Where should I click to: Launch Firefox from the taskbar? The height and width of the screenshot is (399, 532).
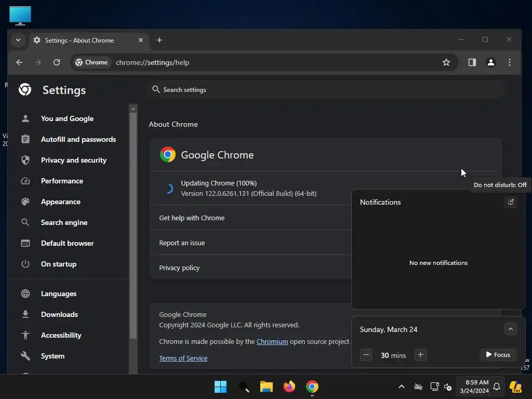[x=289, y=387]
